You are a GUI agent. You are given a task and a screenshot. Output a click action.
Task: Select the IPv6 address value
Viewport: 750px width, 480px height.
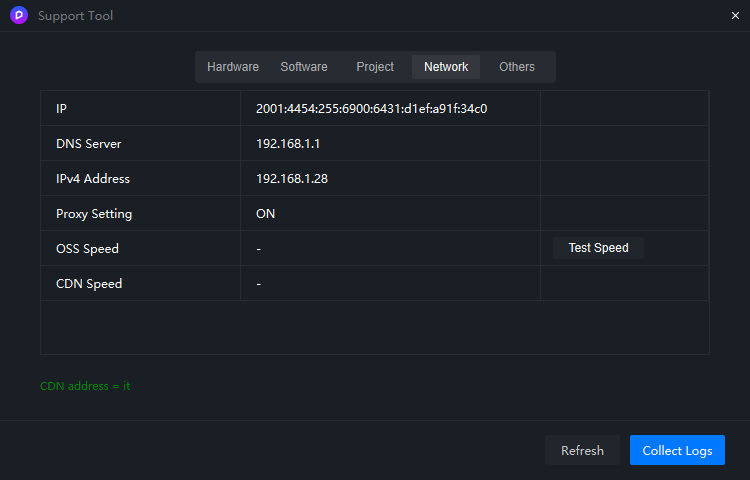[372, 109]
